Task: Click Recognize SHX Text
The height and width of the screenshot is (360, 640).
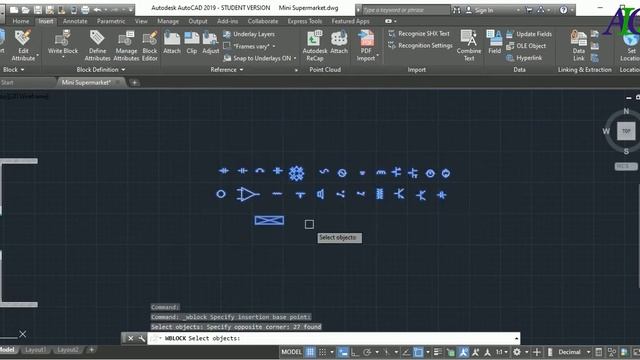Action: (x=419, y=33)
